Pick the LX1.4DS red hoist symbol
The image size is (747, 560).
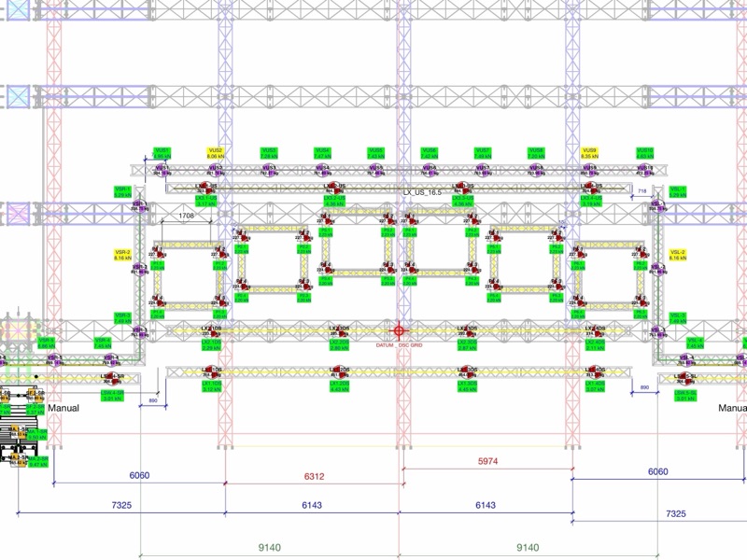click(595, 371)
